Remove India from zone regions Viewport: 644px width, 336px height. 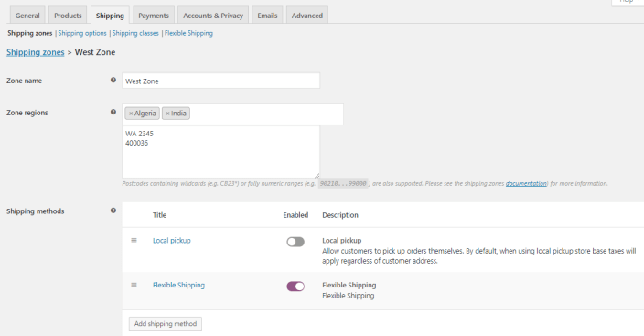tap(167, 114)
